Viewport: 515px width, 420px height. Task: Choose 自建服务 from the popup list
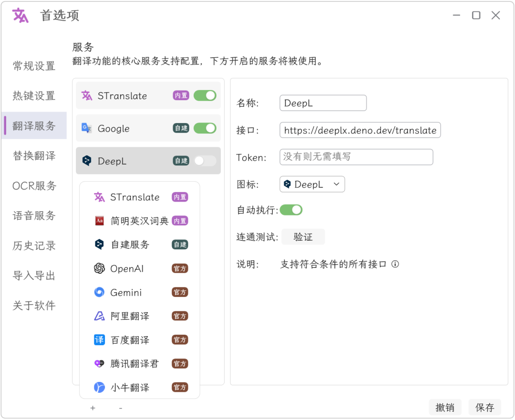(140, 244)
